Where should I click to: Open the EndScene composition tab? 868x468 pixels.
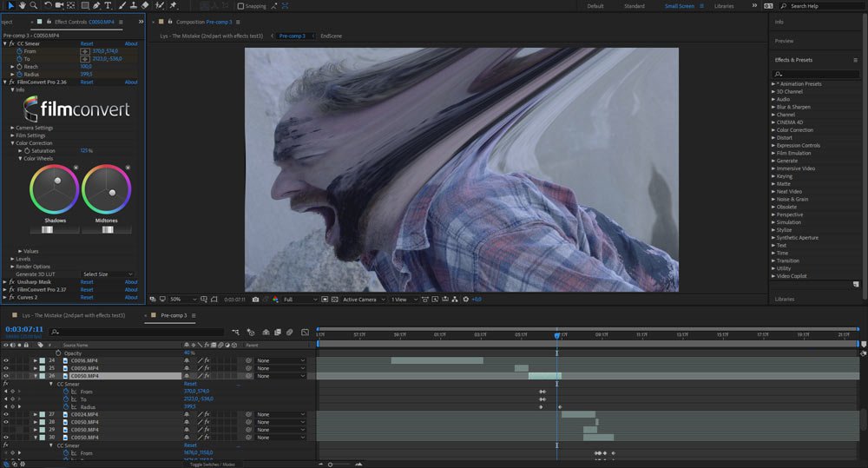pyautogui.click(x=331, y=36)
